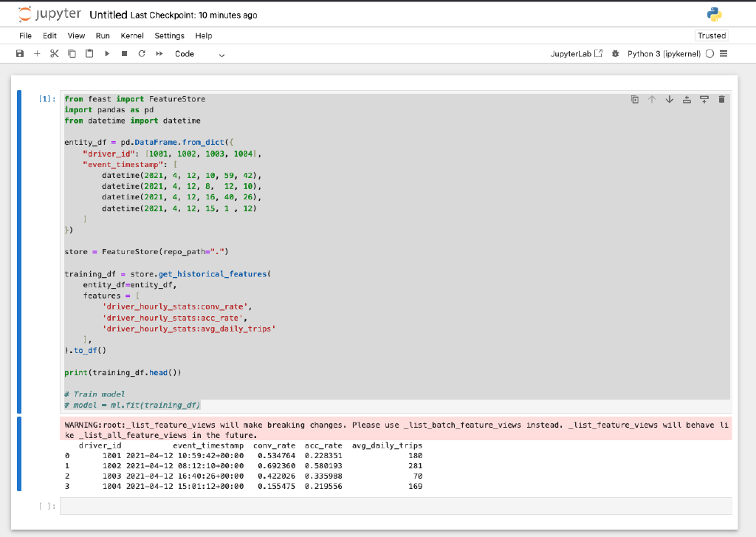This screenshot has width=756, height=537.
Task: Save the notebook with the floppy disk icon
Action: click(x=20, y=54)
